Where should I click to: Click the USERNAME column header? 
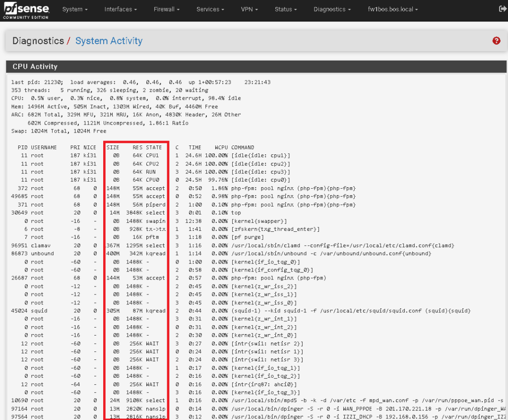coord(44,147)
